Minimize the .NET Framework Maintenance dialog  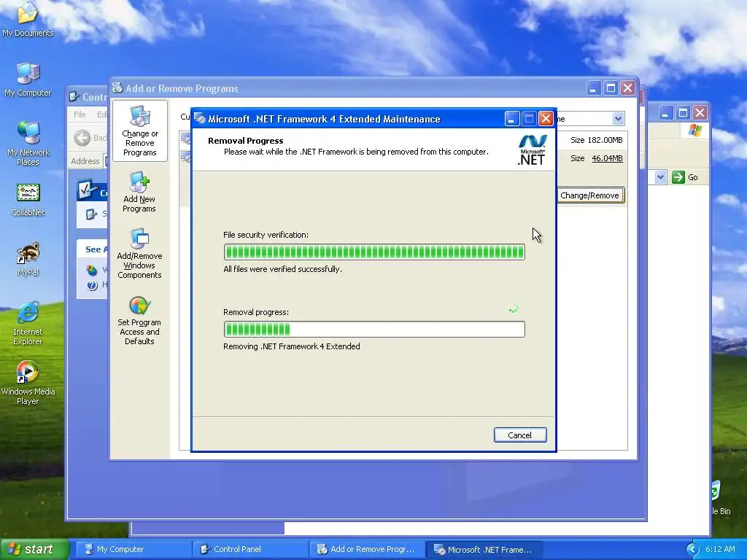[511, 119]
